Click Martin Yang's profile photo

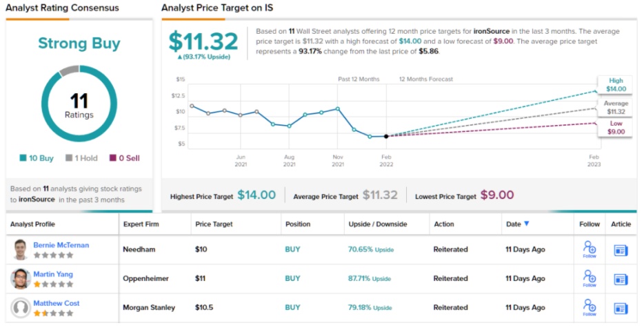[x=21, y=278]
